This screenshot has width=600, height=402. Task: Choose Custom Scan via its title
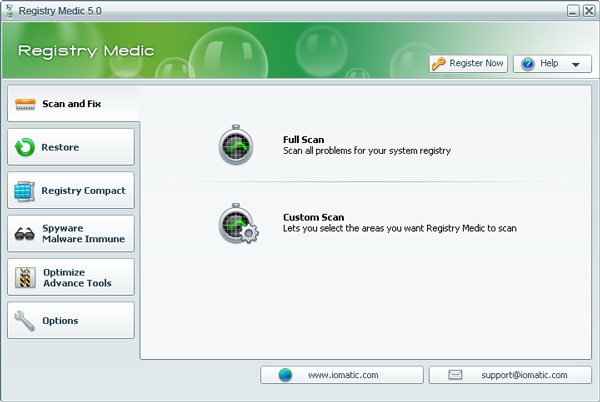point(313,217)
